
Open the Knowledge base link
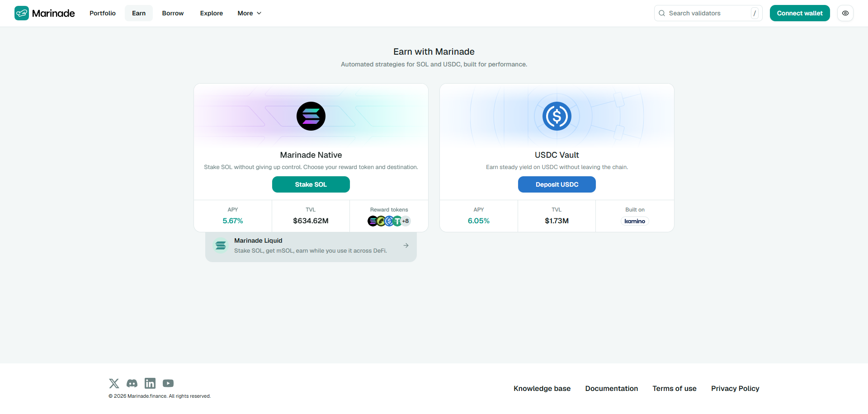click(x=542, y=389)
